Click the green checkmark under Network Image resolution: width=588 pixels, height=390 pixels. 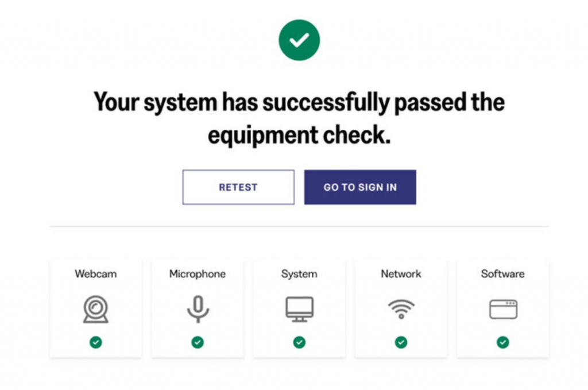[x=401, y=342]
